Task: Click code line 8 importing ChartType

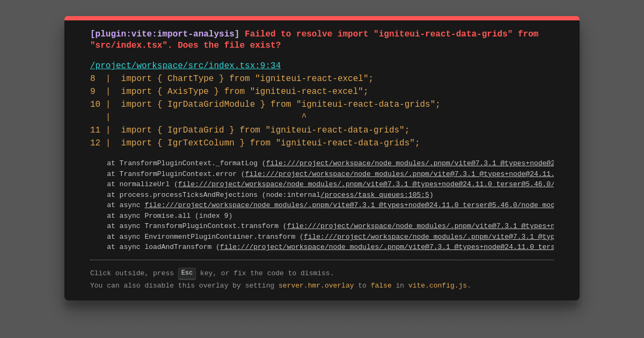Action: pyautogui.click(x=232, y=79)
